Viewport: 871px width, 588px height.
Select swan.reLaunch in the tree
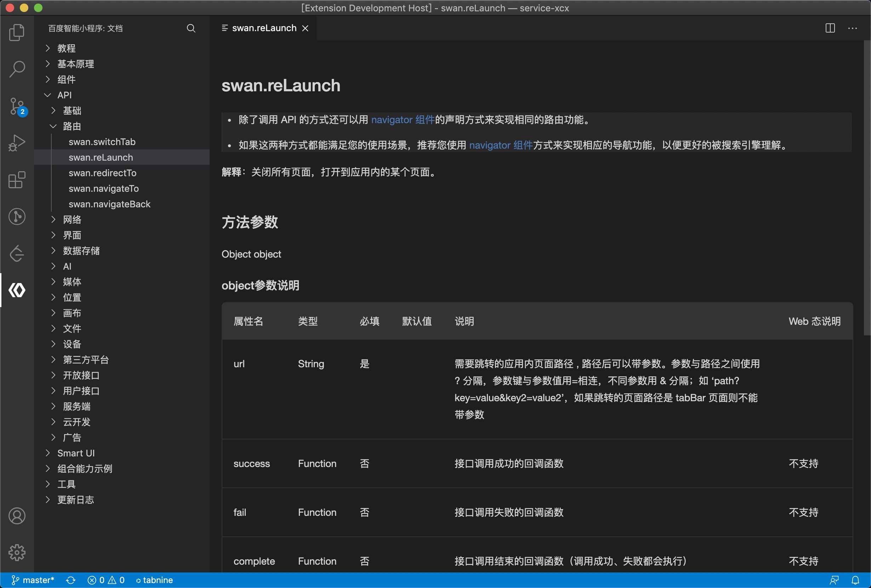pyautogui.click(x=122, y=157)
